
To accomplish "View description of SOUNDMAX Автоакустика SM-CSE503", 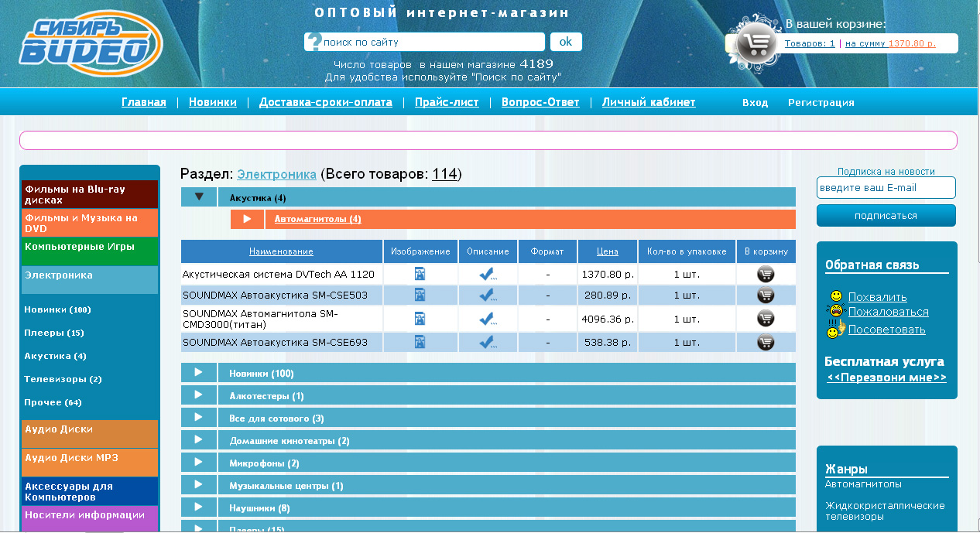I will tap(488, 295).
